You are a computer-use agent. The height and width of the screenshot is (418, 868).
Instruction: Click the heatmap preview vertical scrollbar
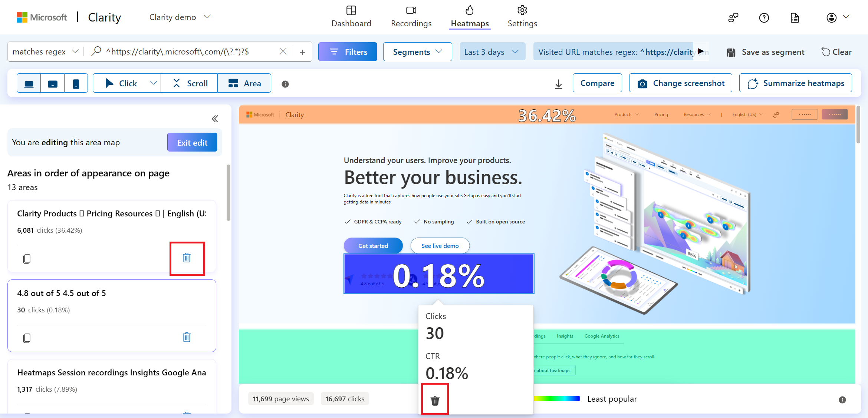[858, 125]
